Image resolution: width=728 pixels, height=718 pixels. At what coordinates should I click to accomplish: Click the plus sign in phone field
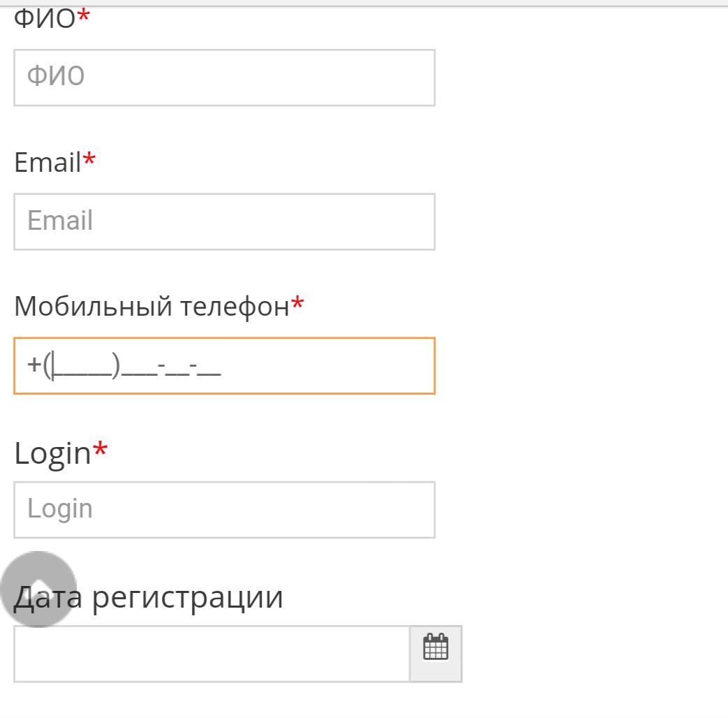34,364
